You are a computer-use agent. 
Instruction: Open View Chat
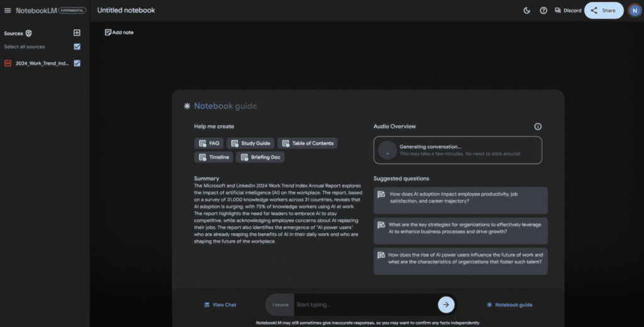point(220,305)
